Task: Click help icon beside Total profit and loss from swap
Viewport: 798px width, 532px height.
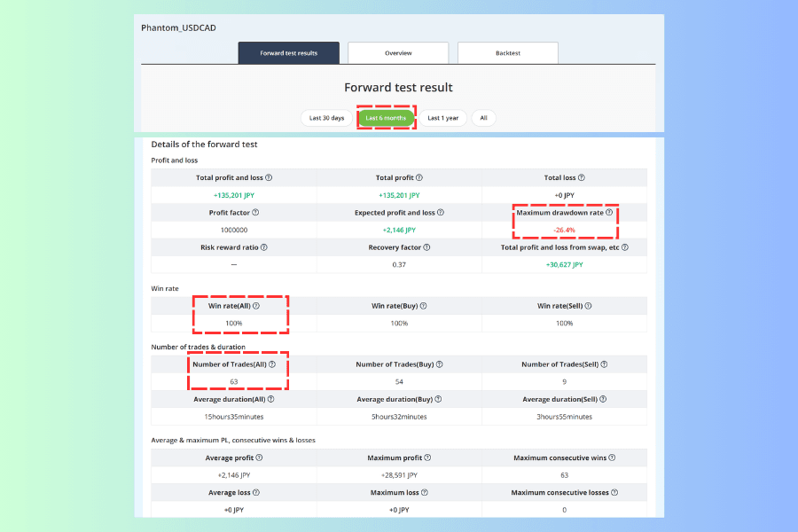Action: pyautogui.click(x=625, y=247)
